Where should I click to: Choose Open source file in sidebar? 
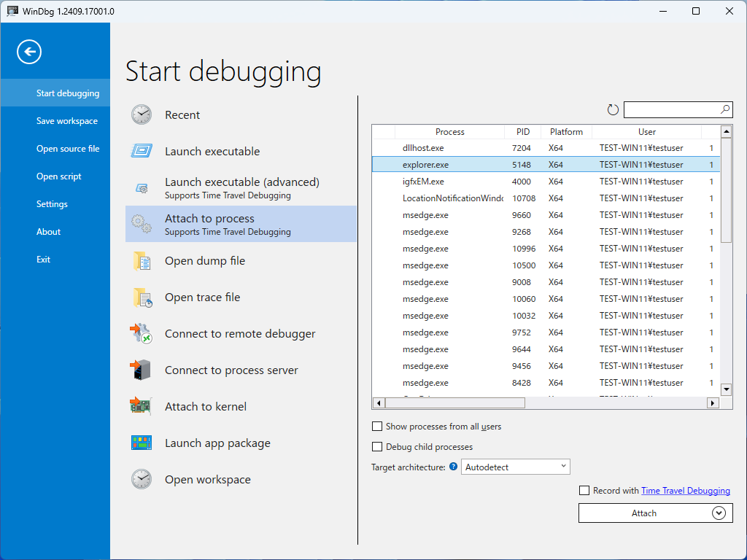[55, 149]
